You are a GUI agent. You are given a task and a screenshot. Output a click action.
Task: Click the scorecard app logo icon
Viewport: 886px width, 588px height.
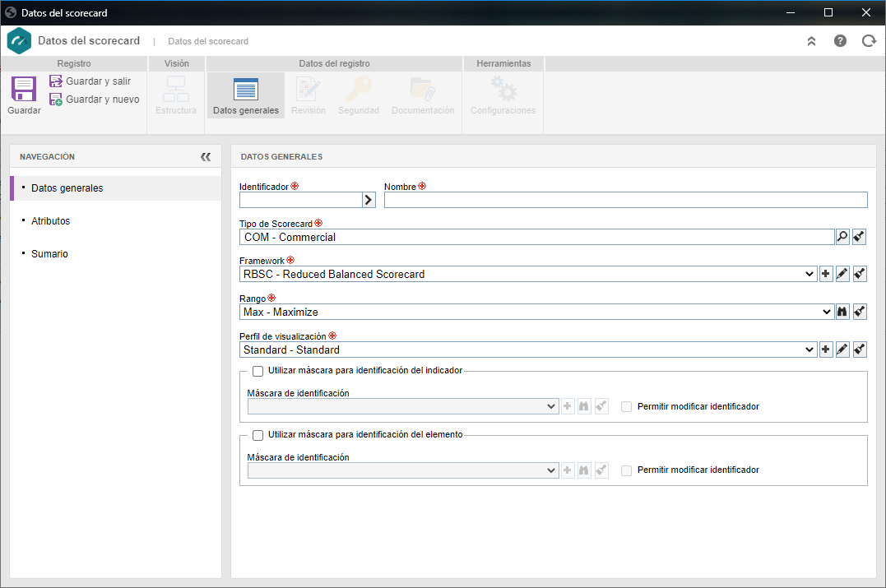coord(19,40)
